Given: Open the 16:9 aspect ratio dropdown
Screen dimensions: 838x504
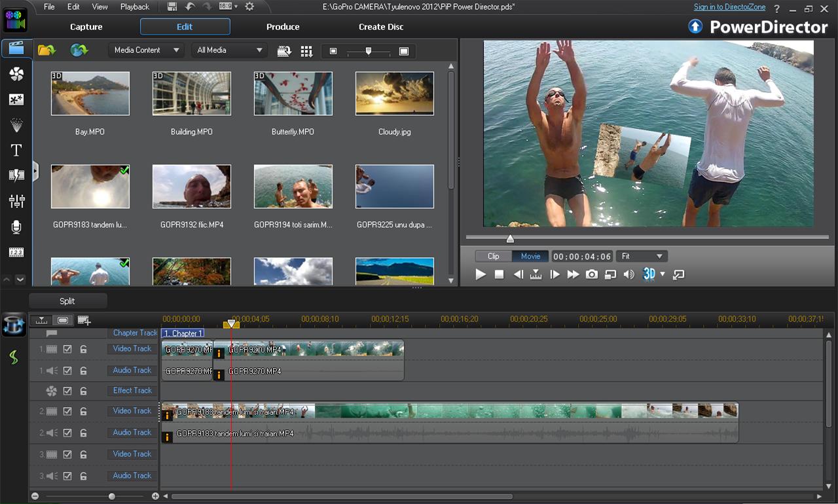Looking at the screenshot, I should [x=228, y=7].
